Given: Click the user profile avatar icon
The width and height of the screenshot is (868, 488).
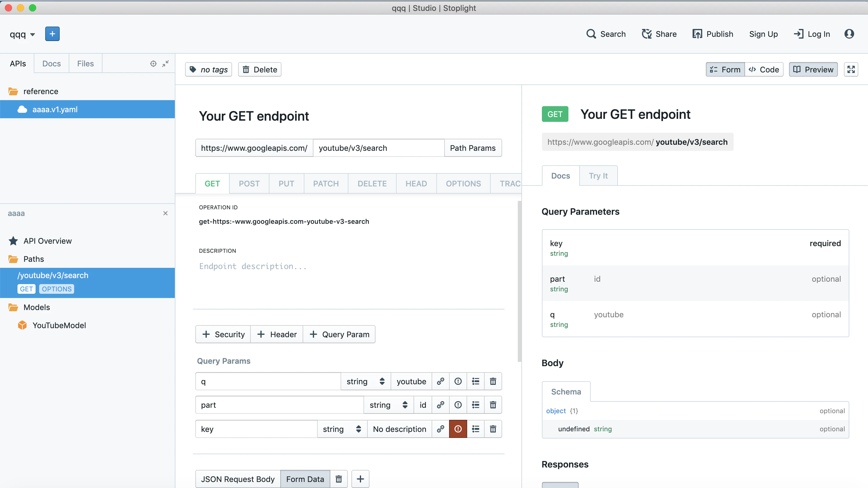Looking at the screenshot, I should (x=849, y=34).
